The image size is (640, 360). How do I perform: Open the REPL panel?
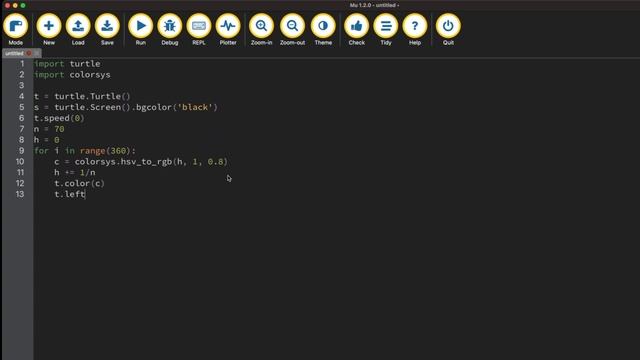(199, 29)
